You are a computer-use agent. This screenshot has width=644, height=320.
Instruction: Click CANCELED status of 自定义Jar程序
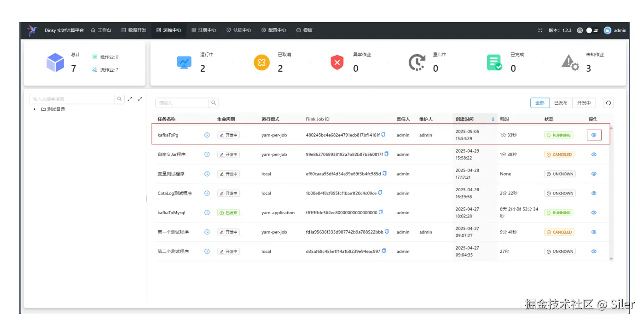tap(559, 154)
